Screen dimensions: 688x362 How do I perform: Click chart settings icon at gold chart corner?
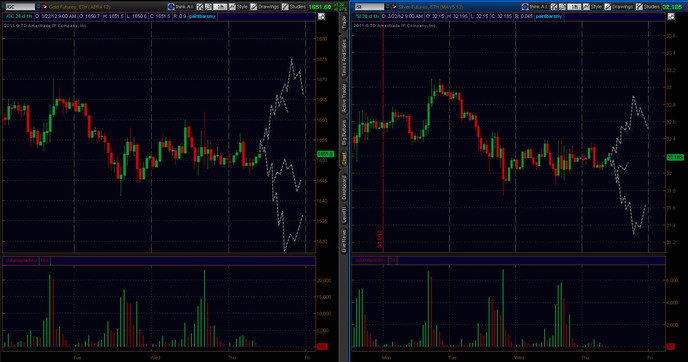point(321,17)
